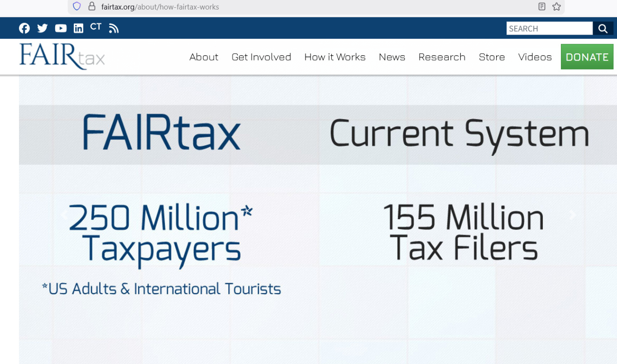Go to next slide arrow

(x=573, y=215)
